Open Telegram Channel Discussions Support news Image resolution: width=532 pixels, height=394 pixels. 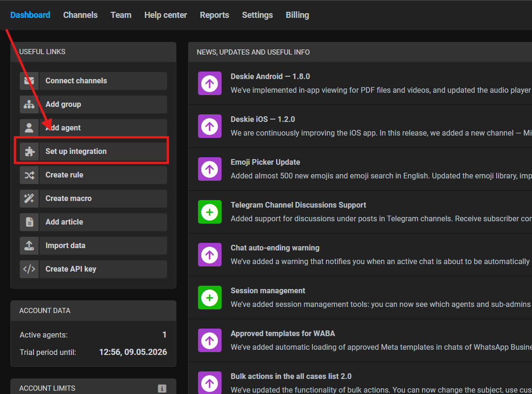298,205
